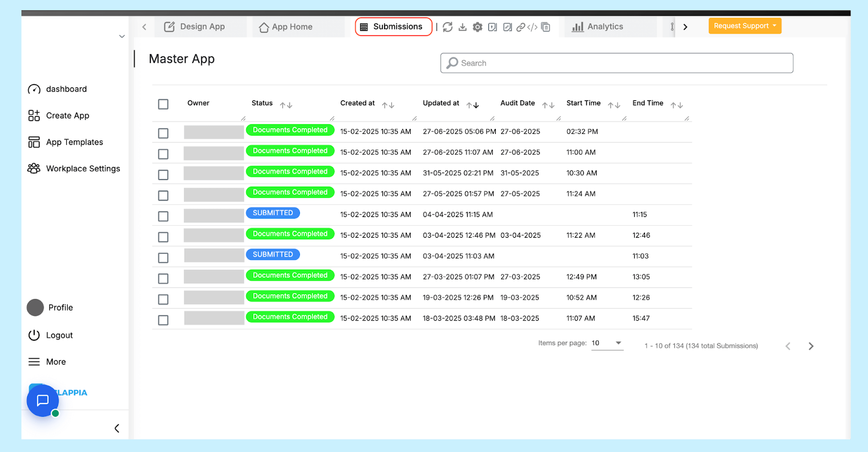Open App Templates in the sidebar
This screenshot has width=868, height=452.
pyautogui.click(x=65, y=142)
